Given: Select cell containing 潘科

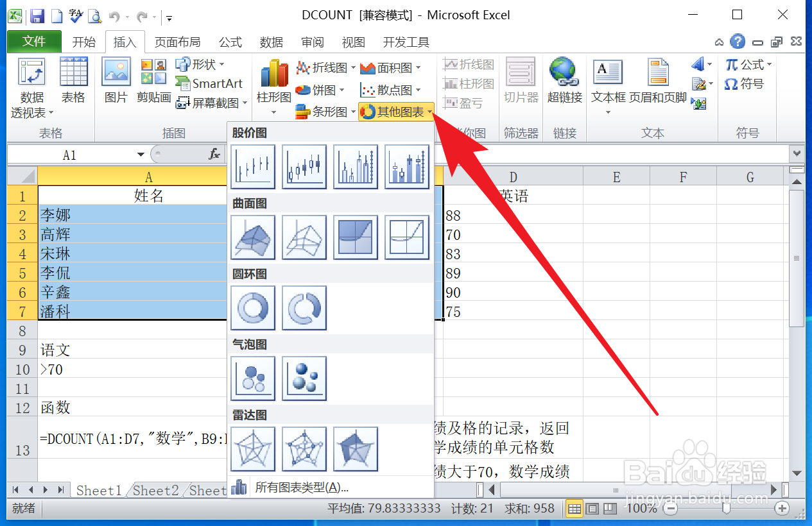Looking at the screenshot, I should click(133, 311).
